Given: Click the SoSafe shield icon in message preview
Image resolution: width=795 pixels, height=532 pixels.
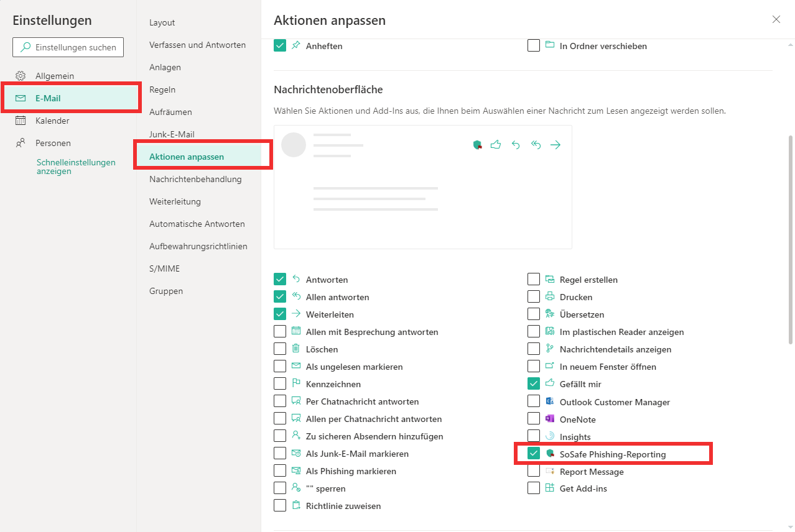Looking at the screenshot, I should tap(477, 145).
